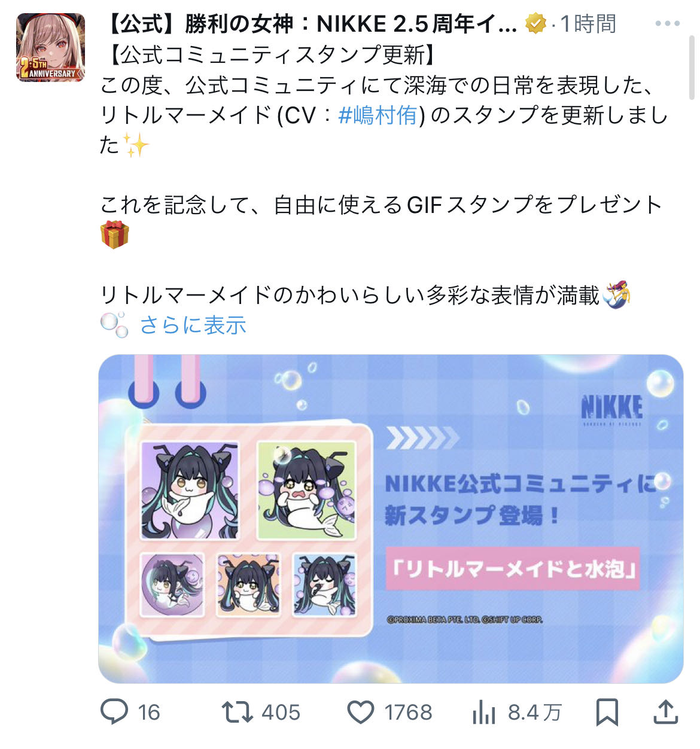Share the post with the upload arrow icon
This screenshot has height=749, width=700.
(665, 712)
